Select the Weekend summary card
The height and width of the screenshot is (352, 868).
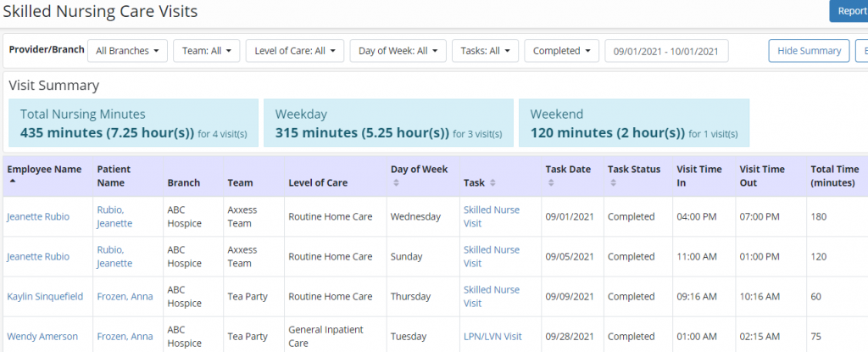click(x=633, y=123)
